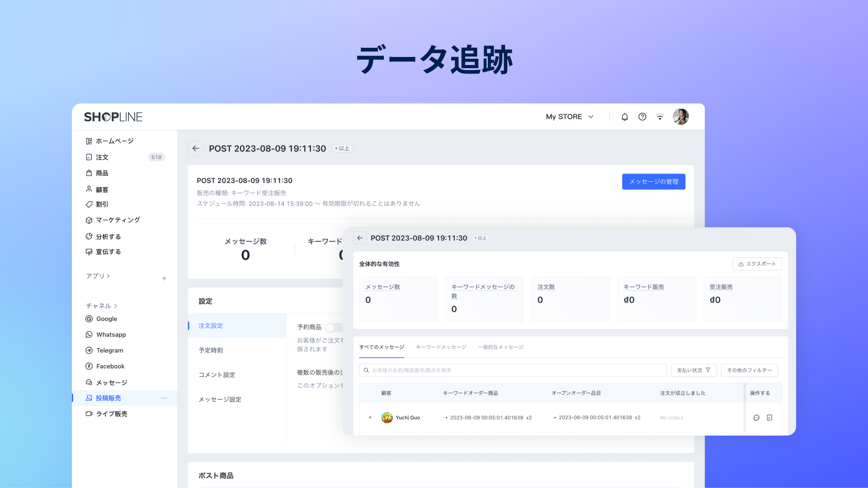Switch to キーワードメッセージ tab
Image resolution: width=868 pixels, height=488 pixels.
[441, 347]
